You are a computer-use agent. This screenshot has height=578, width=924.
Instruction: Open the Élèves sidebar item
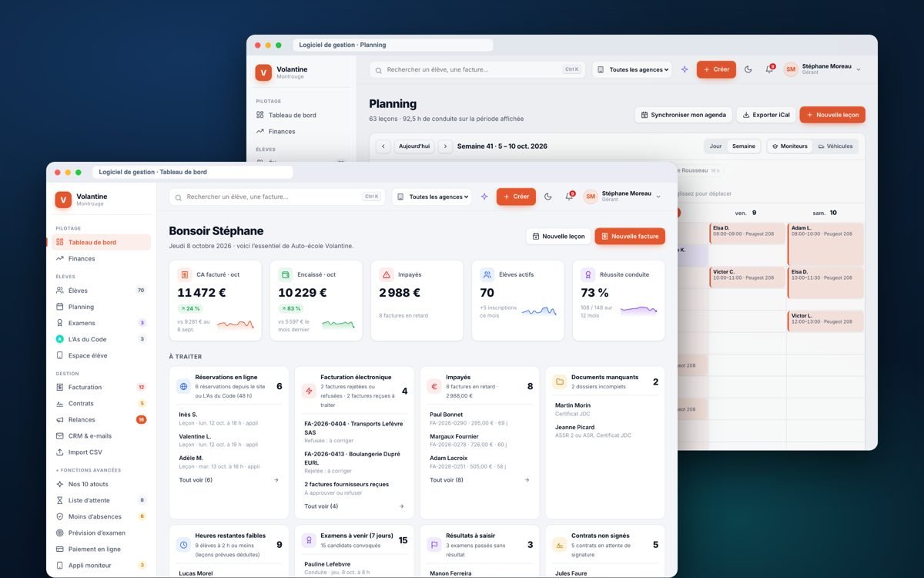click(102, 291)
